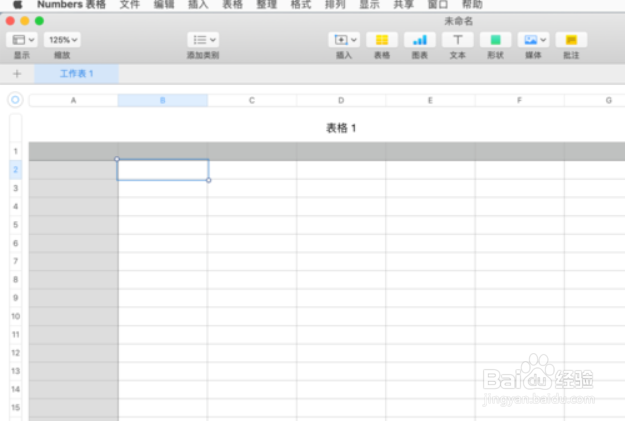Add a new sheet with plus button

point(17,74)
